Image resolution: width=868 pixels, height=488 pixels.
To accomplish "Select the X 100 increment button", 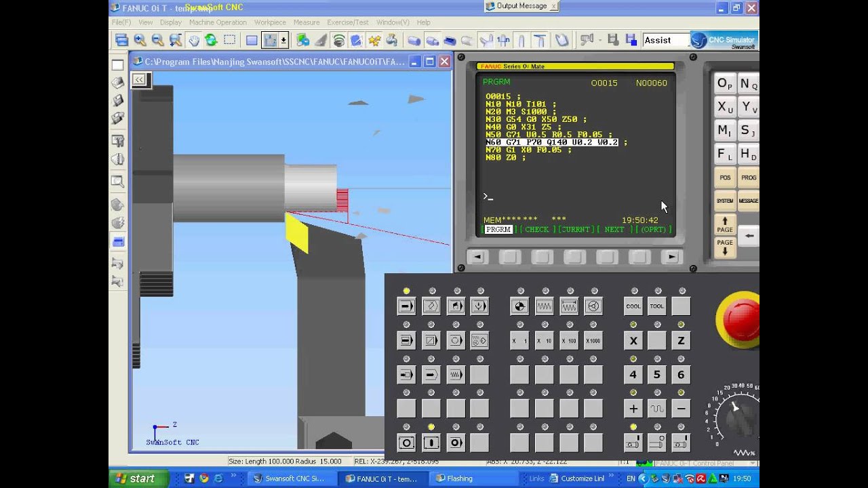I will (x=569, y=340).
